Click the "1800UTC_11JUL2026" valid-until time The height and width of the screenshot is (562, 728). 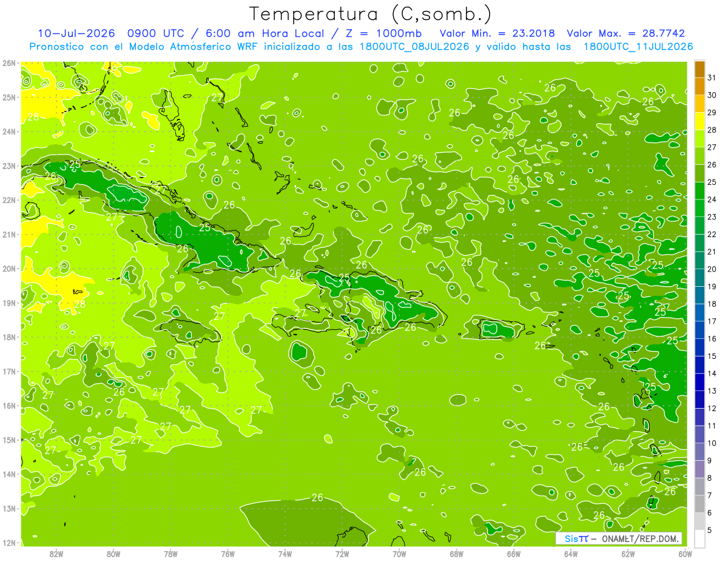pos(638,47)
